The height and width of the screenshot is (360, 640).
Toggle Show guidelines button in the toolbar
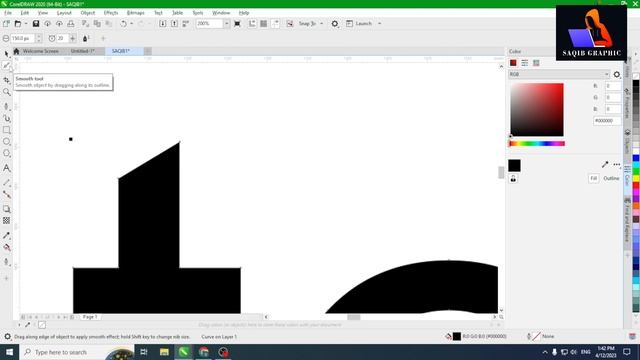pos(276,24)
